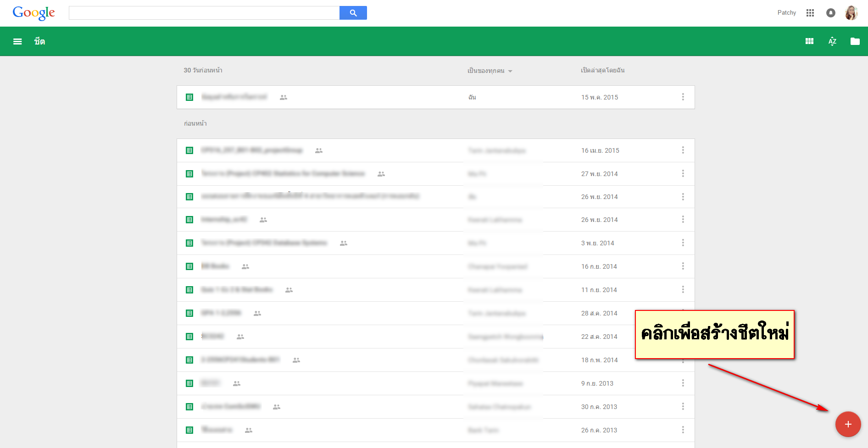Screen dimensions: 868x448
Task: Open more options for 30 ก.ค. 2013 file
Action: pos(683,406)
